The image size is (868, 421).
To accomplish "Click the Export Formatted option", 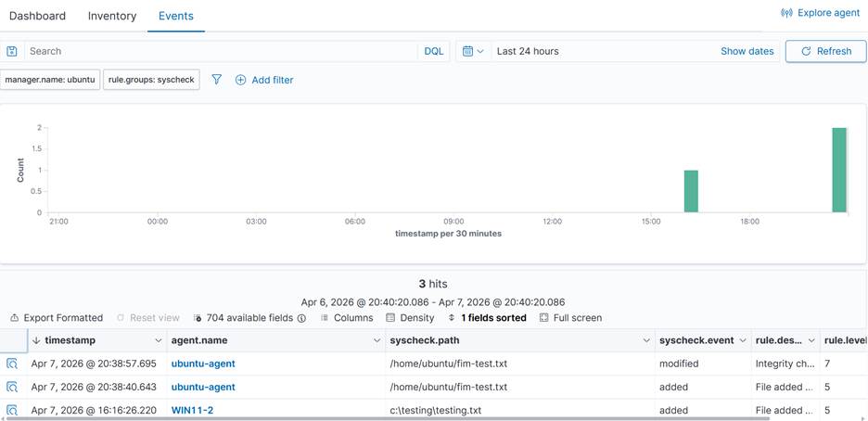I will pos(57,318).
